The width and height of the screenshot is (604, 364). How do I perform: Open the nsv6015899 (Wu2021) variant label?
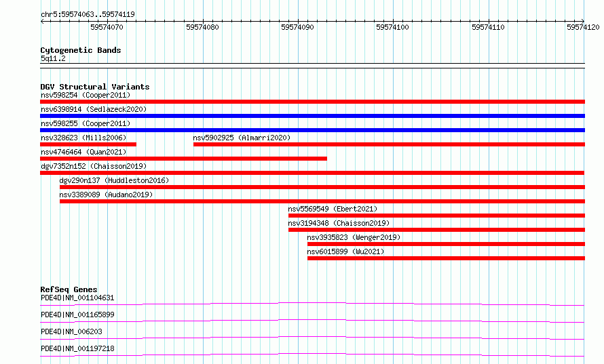[x=345, y=251]
